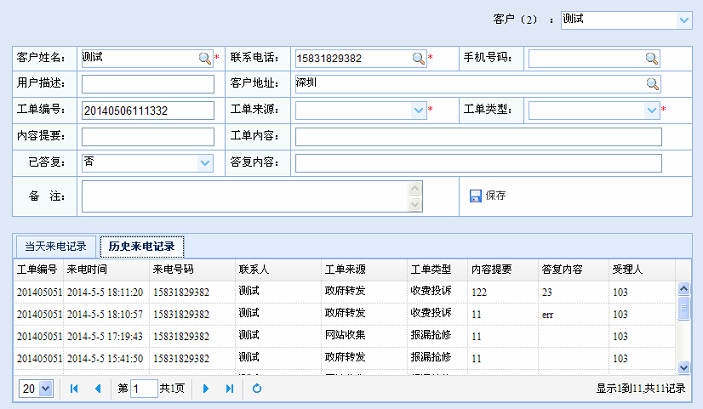Viewport: 703px width, 409px height.
Task: Click search icon in 手机号码 field
Action: pyautogui.click(x=651, y=59)
